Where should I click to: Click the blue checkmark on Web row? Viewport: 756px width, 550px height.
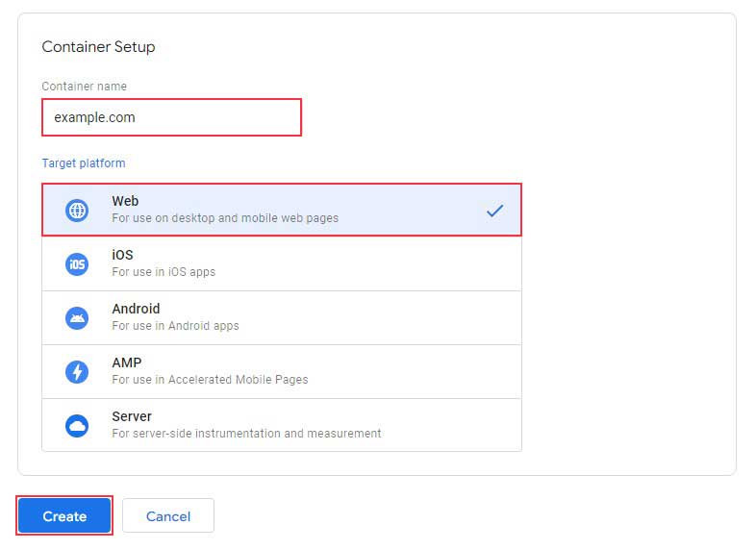click(494, 211)
